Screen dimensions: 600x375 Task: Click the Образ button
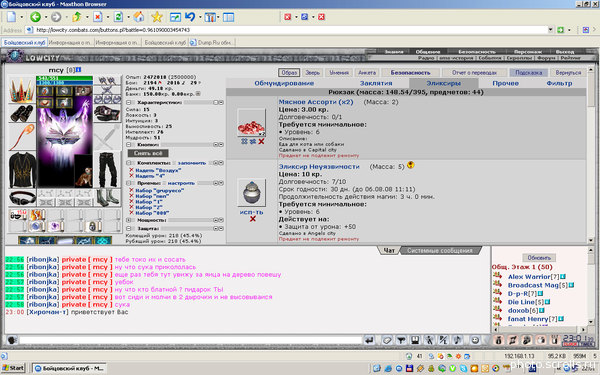[289, 72]
